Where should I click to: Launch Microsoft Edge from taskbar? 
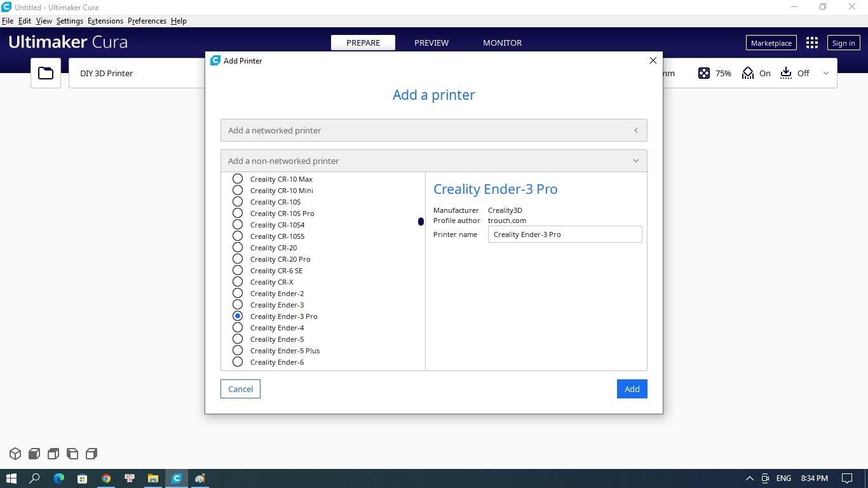pyautogui.click(x=59, y=478)
